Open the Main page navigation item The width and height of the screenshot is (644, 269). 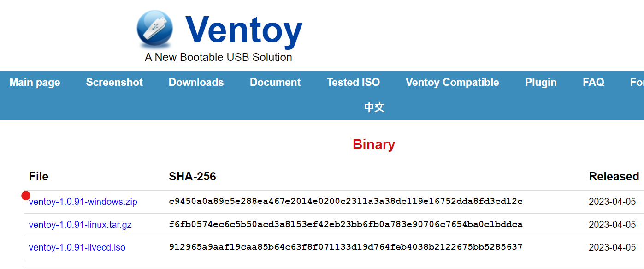35,82
